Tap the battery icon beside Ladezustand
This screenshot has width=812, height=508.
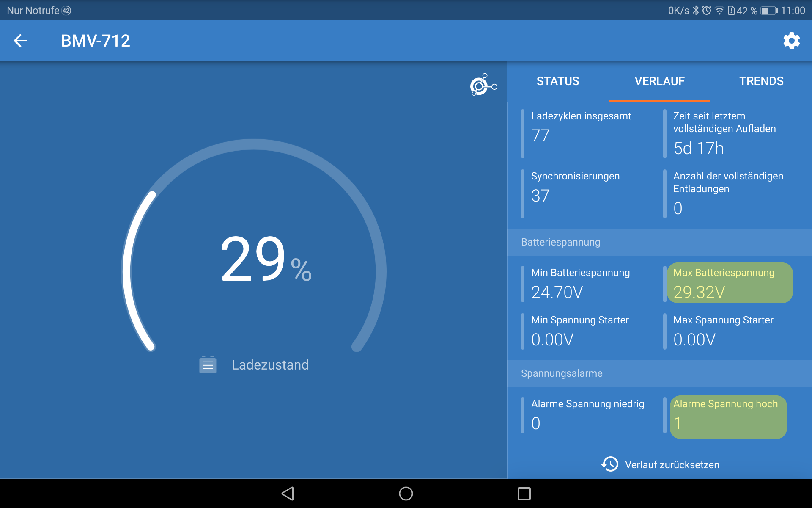208,365
